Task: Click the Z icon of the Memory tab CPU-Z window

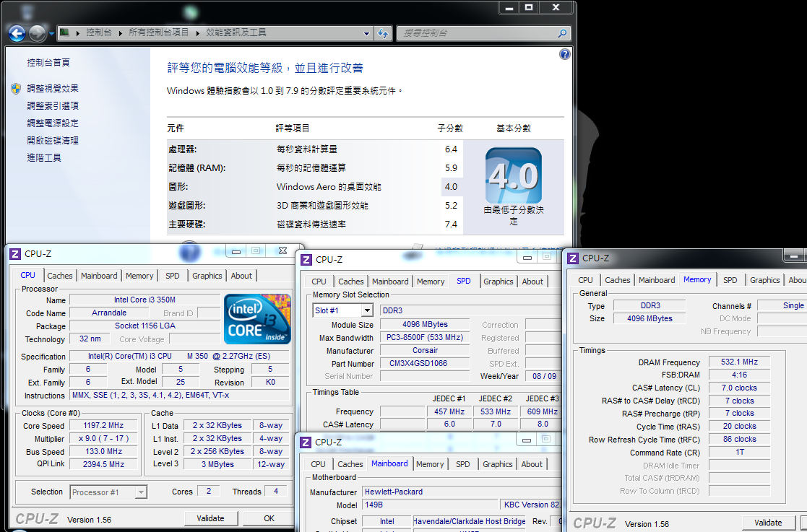Action: tap(573, 258)
